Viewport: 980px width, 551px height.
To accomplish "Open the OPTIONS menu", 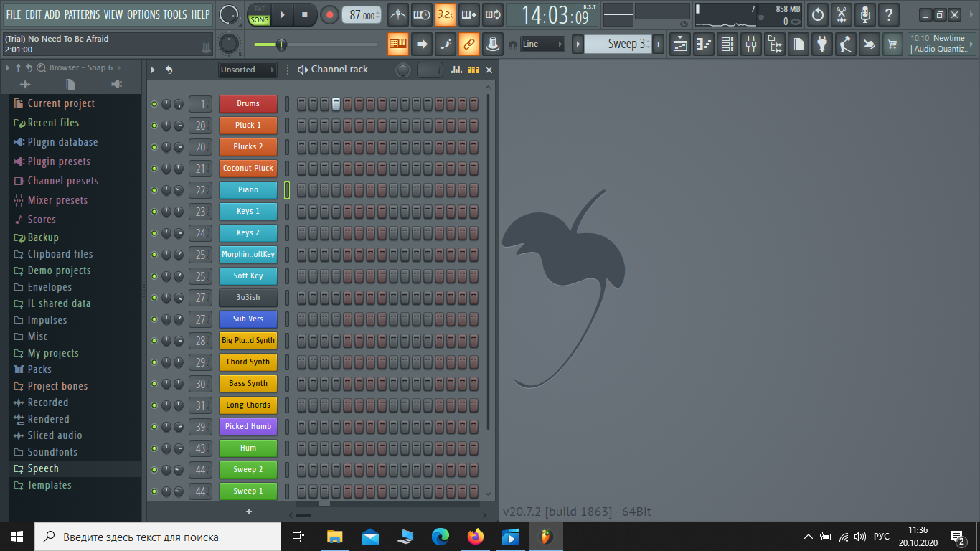I will 143,14.
